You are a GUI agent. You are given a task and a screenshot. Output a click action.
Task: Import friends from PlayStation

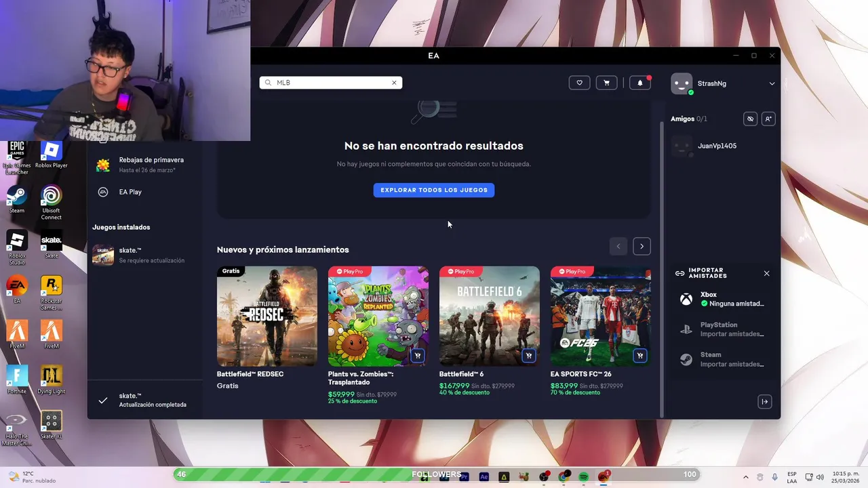tap(722, 329)
